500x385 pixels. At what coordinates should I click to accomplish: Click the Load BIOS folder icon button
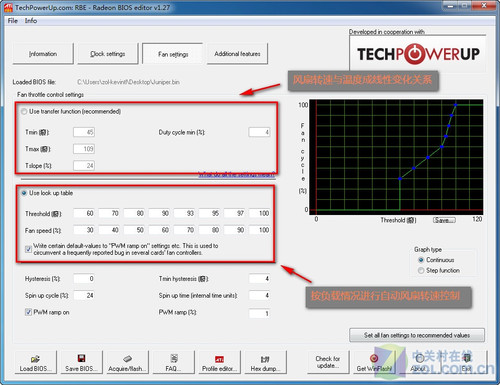pyautogui.click(x=35, y=362)
